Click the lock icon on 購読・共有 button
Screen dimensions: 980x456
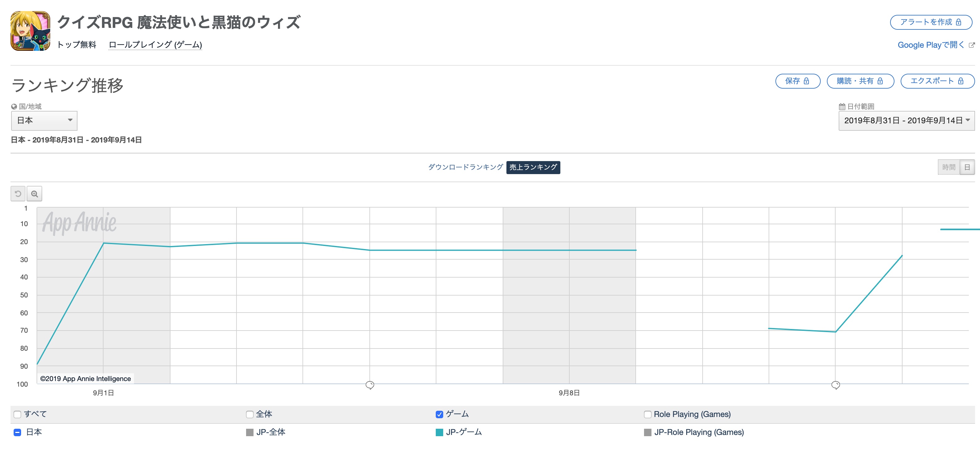pyautogui.click(x=880, y=81)
